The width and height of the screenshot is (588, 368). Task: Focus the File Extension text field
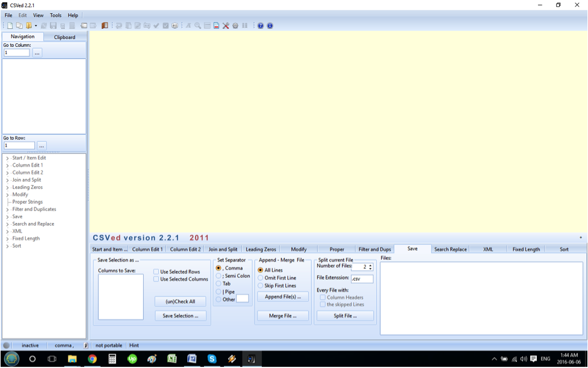[362, 279]
